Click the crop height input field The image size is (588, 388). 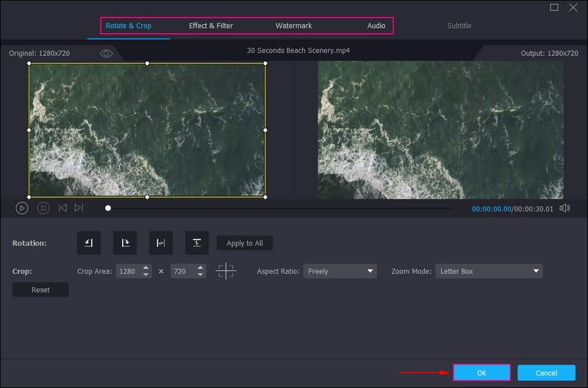point(180,271)
